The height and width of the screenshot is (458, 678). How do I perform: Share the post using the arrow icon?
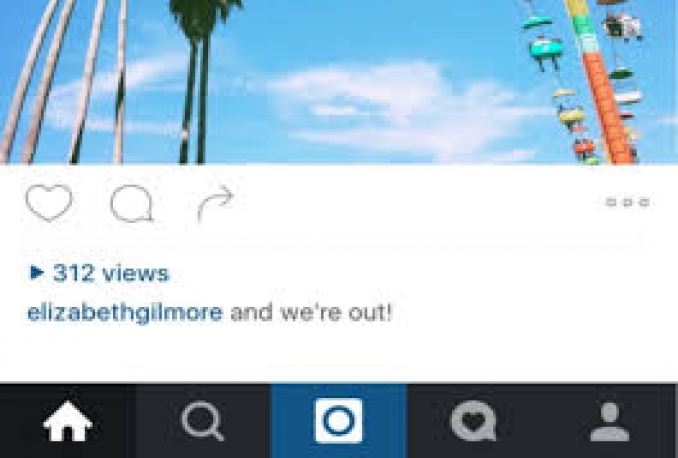click(x=215, y=203)
